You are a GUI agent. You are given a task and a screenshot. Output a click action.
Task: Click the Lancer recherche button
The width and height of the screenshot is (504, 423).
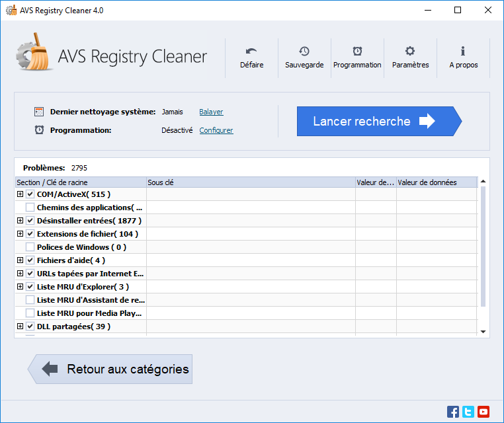[x=379, y=121]
